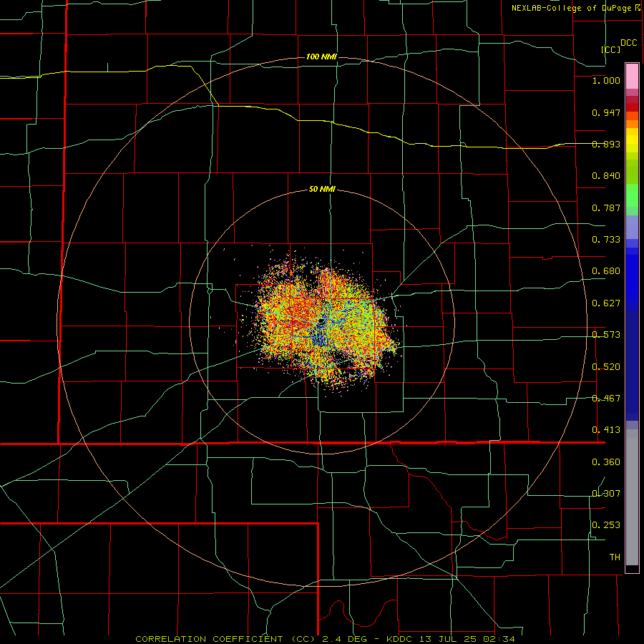This screenshot has height=644, width=644.
Task: Select the 0.947 color scale value
Action: coord(606,112)
